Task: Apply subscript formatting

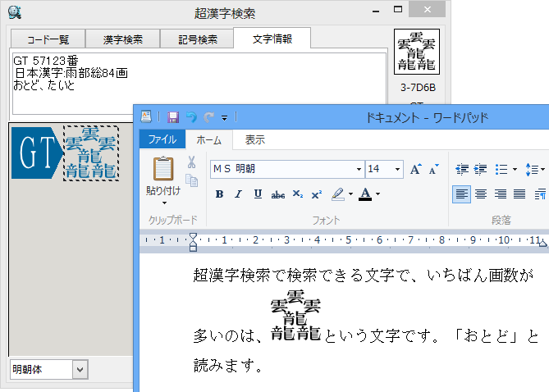Action: [x=298, y=194]
